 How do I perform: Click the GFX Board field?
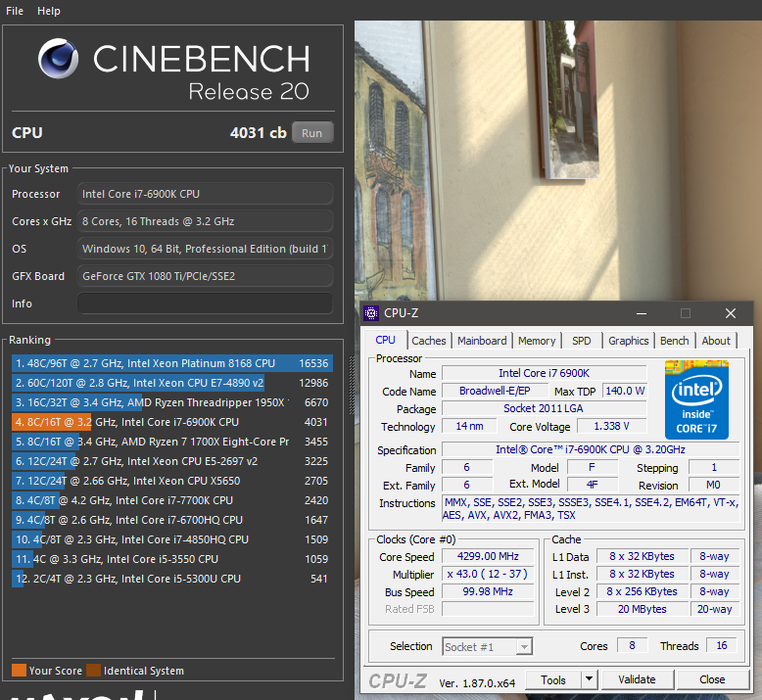pos(205,276)
